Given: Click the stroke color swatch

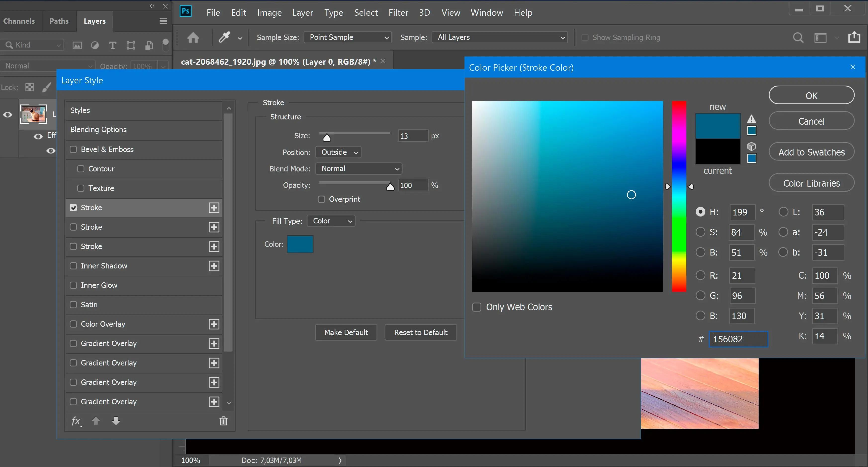Looking at the screenshot, I should click(x=299, y=244).
